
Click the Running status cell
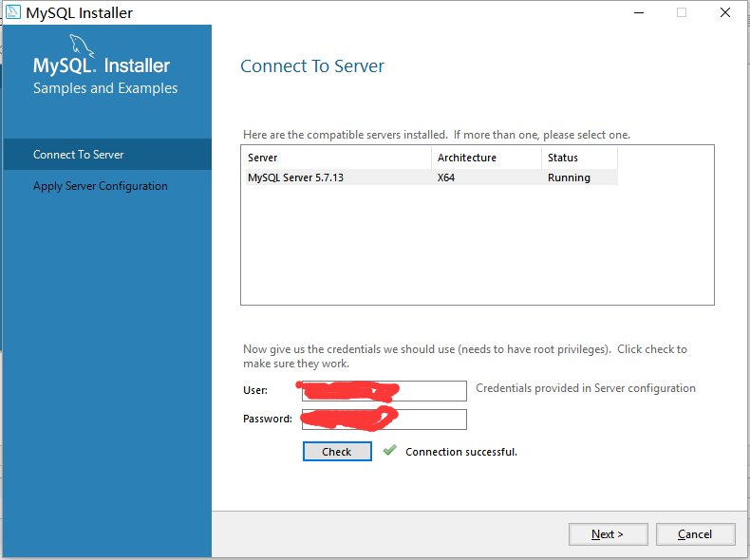[x=570, y=177]
